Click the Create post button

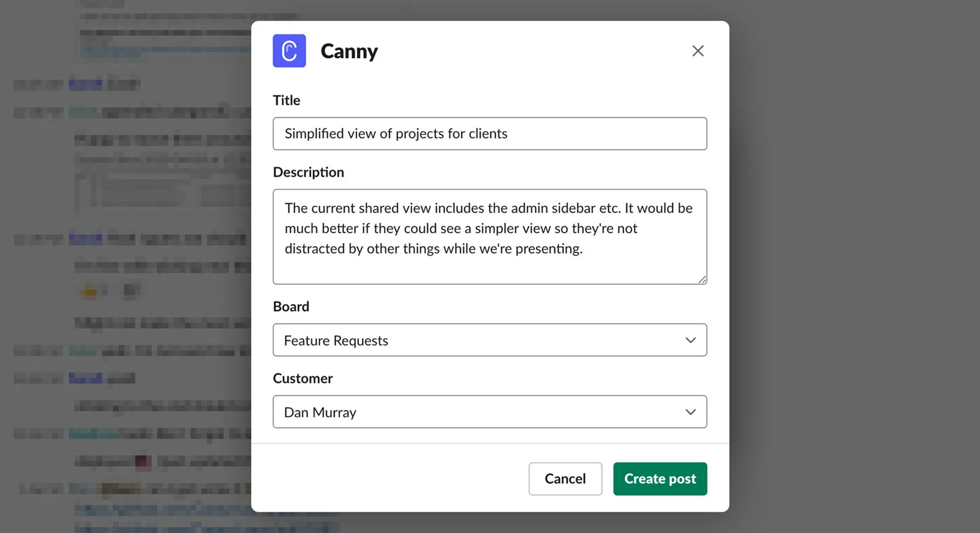point(660,478)
